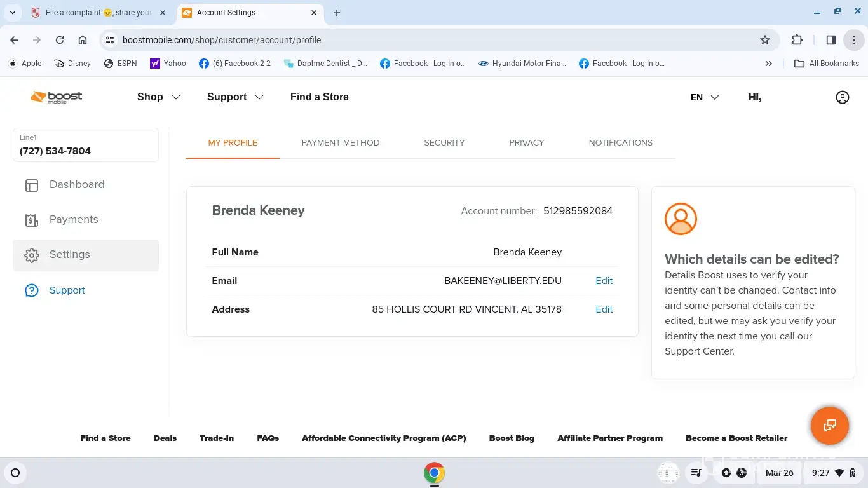This screenshot has width=868, height=488.
Task: Open Chrome extensions puzzle icon
Action: point(797,40)
